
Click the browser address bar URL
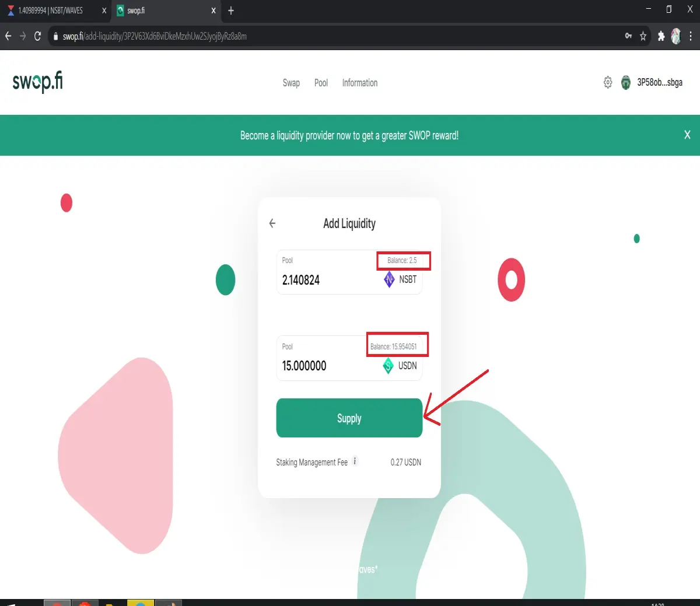click(155, 36)
